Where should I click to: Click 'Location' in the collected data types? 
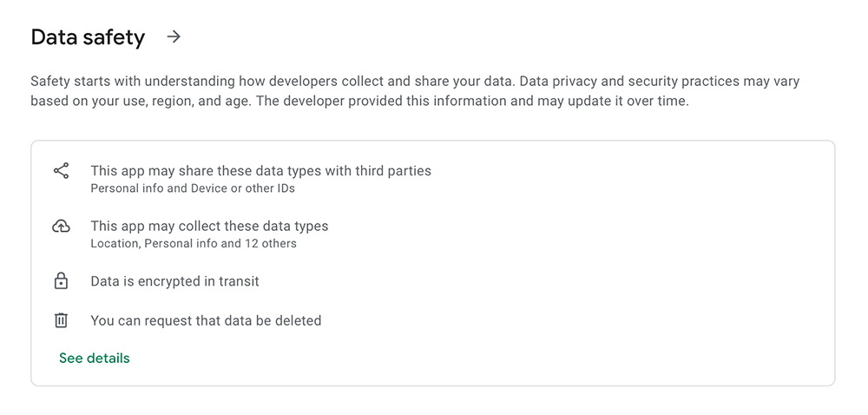114,243
